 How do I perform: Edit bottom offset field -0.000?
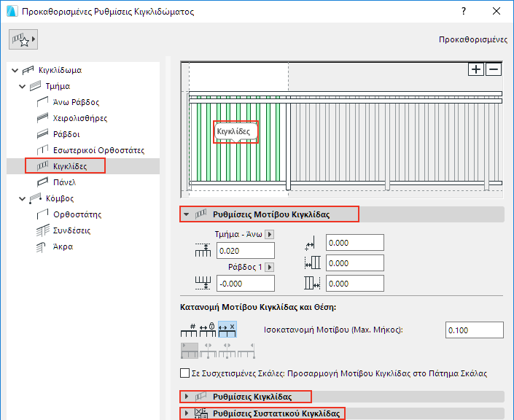[246, 283]
